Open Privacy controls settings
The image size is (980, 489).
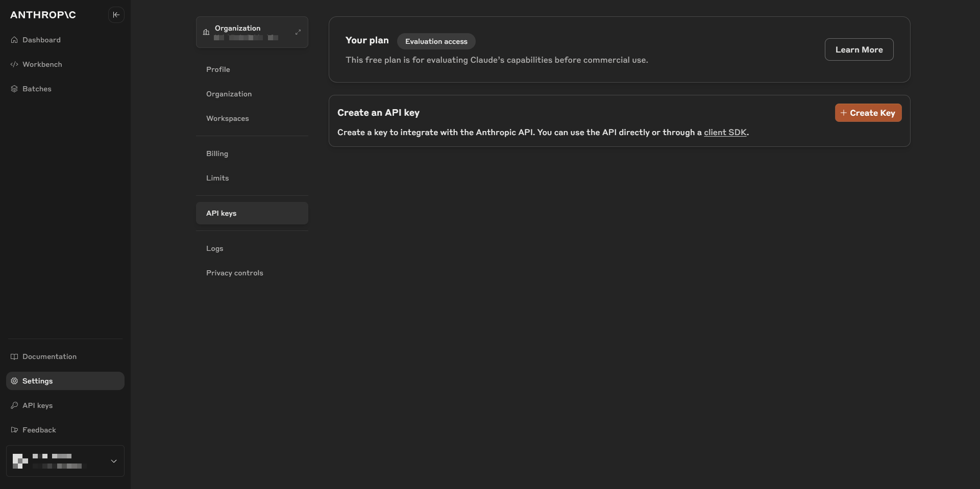coord(235,273)
